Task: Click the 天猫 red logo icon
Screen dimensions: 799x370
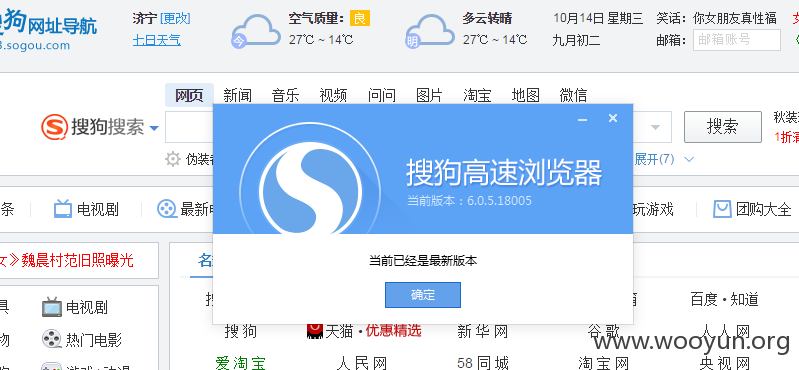Action: 315,331
